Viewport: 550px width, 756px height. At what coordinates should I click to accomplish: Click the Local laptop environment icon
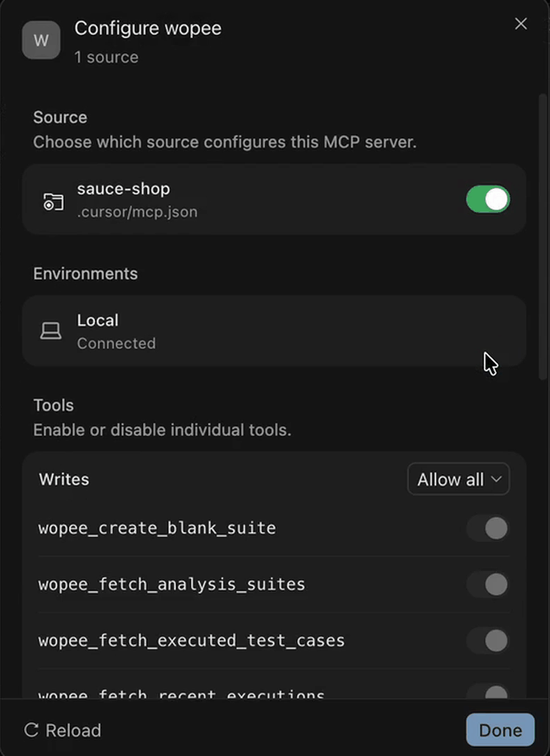(50, 331)
